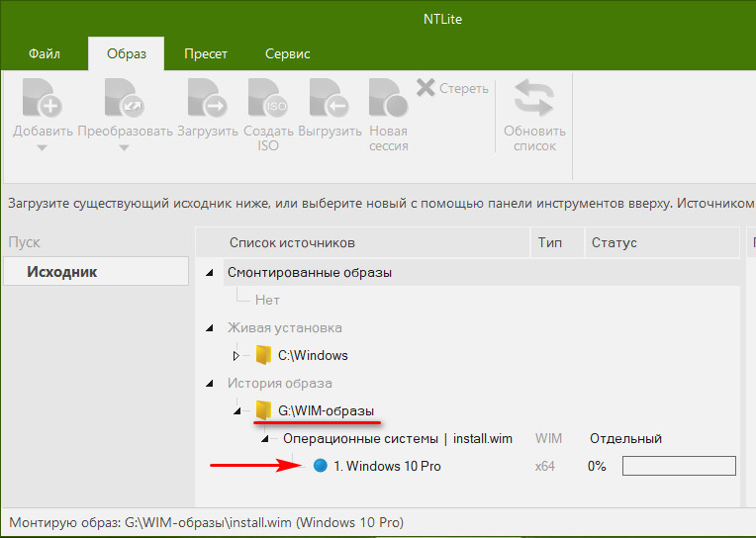Click the x64 architecture cell

click(545, 466)
